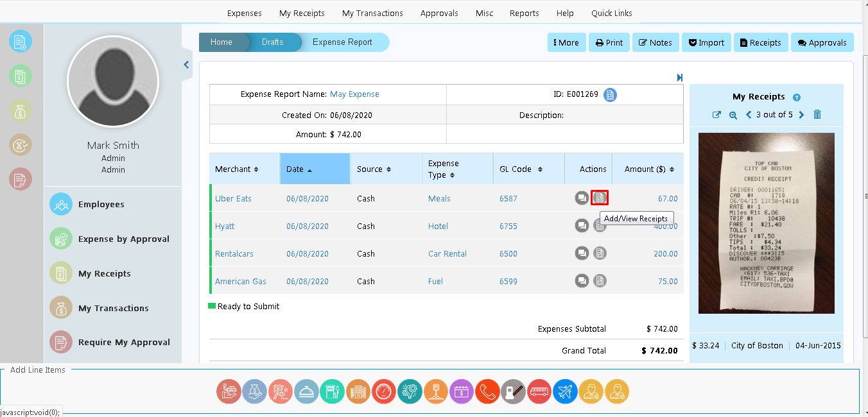Image resolution: width=868 pixels, height=417 pixels.
Task: Open receipt in new window icon
Action: [x=717, y=115]
